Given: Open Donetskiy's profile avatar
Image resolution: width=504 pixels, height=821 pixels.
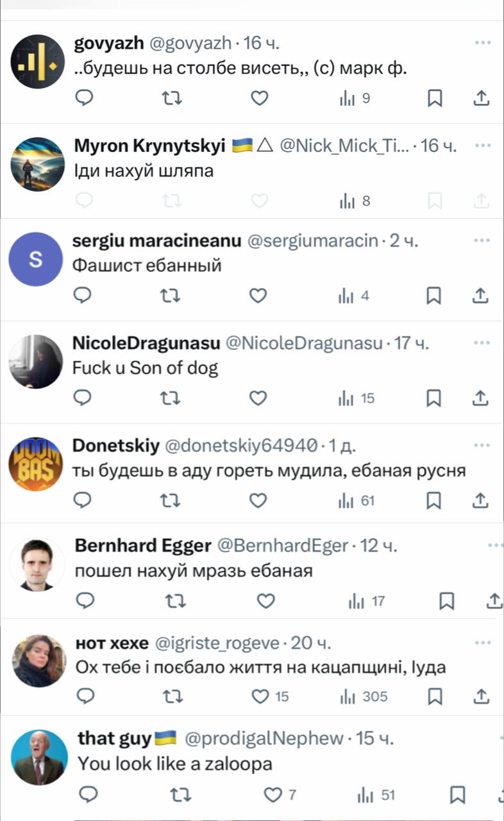Looking at the screenshot, I should click(x=37, y=466).
